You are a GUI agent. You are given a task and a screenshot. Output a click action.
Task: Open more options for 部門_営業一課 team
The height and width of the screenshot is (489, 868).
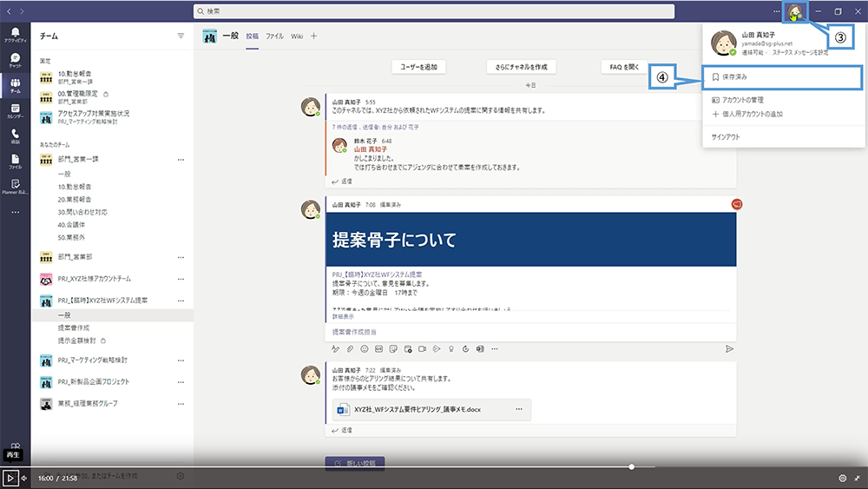[x=181, y=160]
